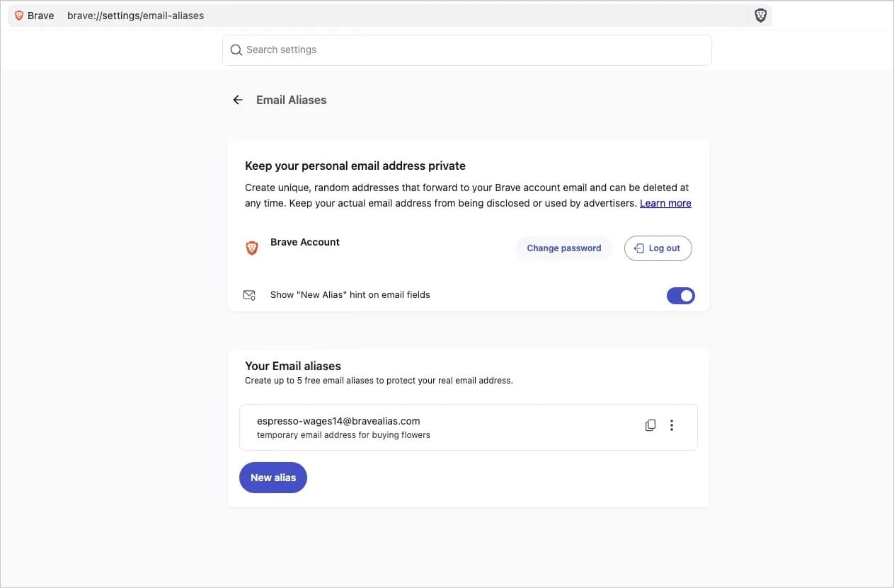The height and width of the screenshot is (588, 894).
Task: Click 'Create up to 5 free email aliases' text
Action: pyautogui.click(x=379, y=381)
